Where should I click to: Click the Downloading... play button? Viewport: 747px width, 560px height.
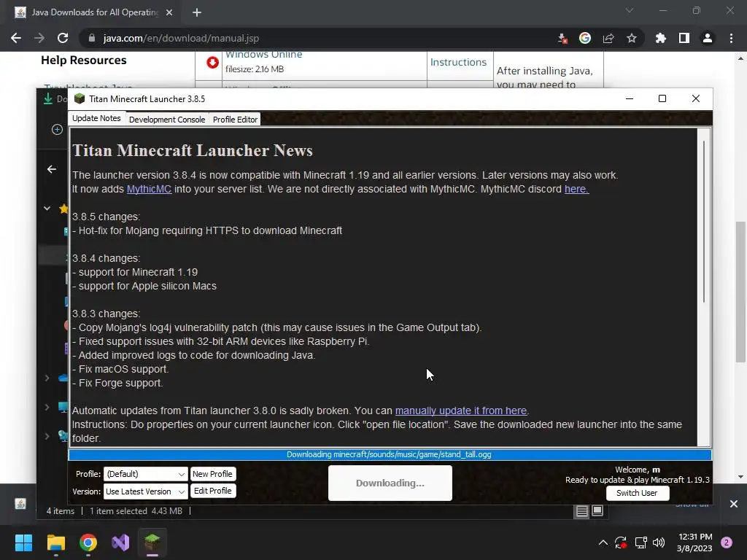(390, 483)
